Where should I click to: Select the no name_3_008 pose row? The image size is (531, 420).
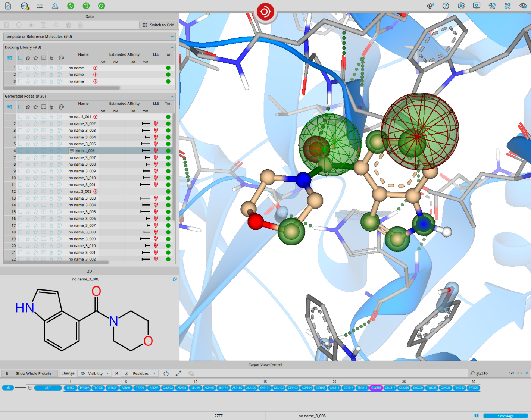(82, 164)
